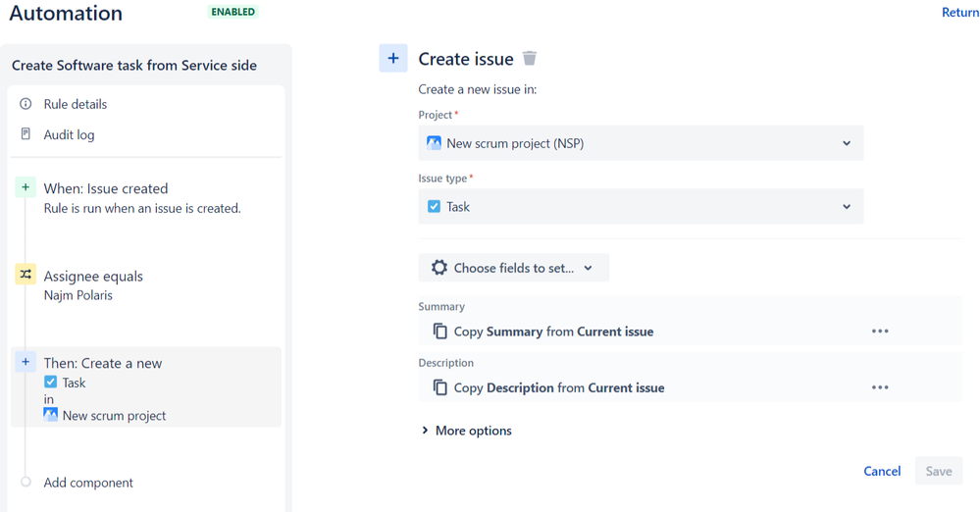Viewport: 980px width, 512px height.
Task: Open the Project dropdown
Action: 641,143
